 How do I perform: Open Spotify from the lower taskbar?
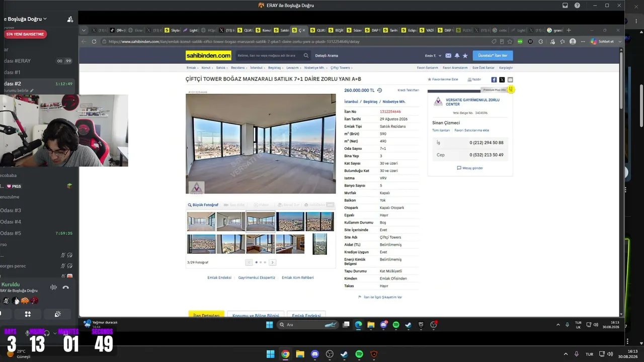point(359,354)
